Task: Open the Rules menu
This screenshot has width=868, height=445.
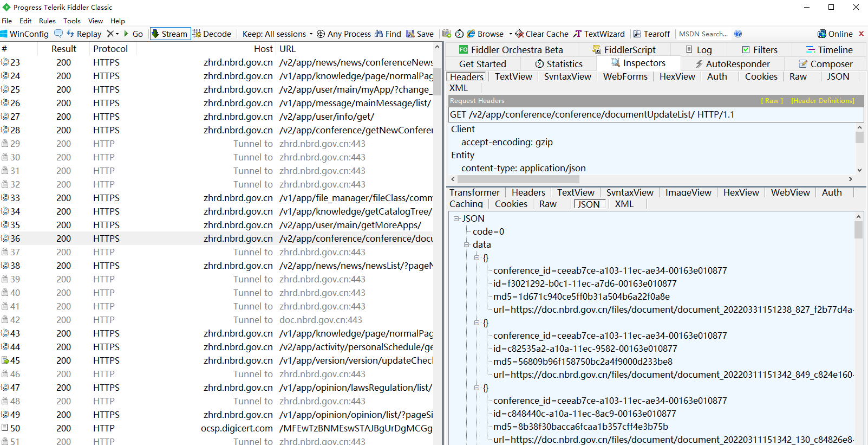Action: coord(47,21)
